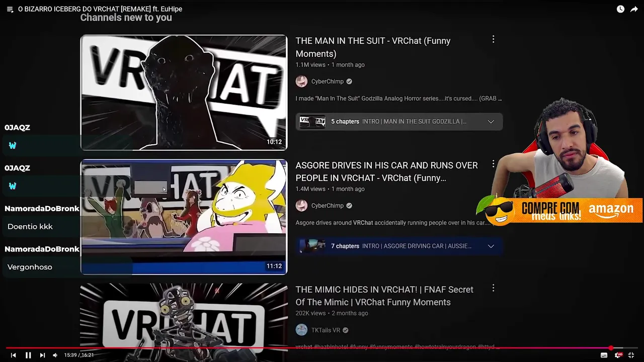Exit fullscreen mode

tap(631, 355)
